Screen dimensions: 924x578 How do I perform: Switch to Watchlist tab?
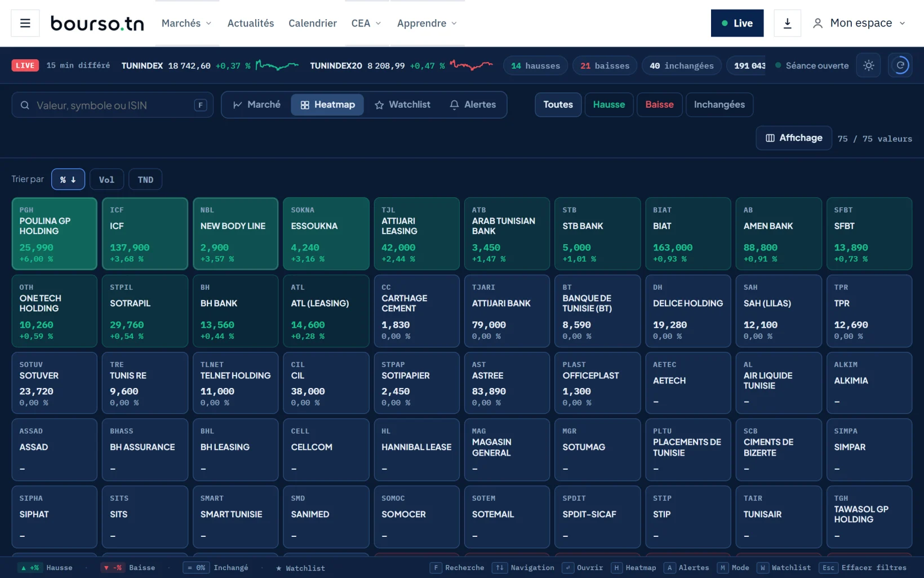point(402,105)
